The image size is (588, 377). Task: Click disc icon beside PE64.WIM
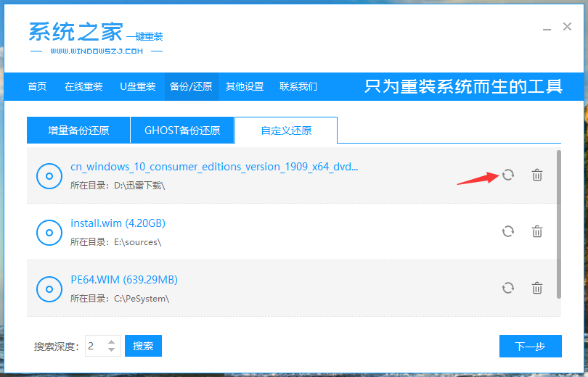tap(49, 289)
